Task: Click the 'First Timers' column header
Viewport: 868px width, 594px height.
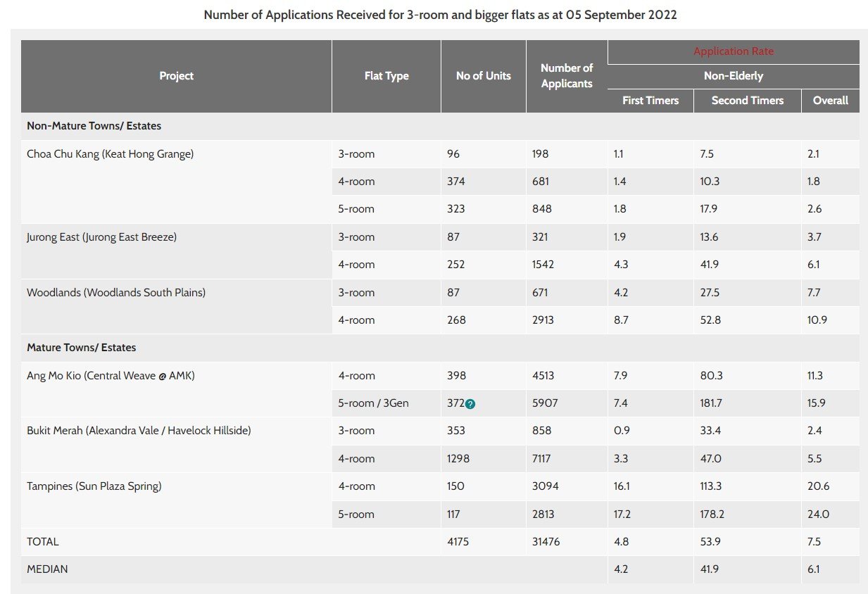Action: click(x=650, y=101)
